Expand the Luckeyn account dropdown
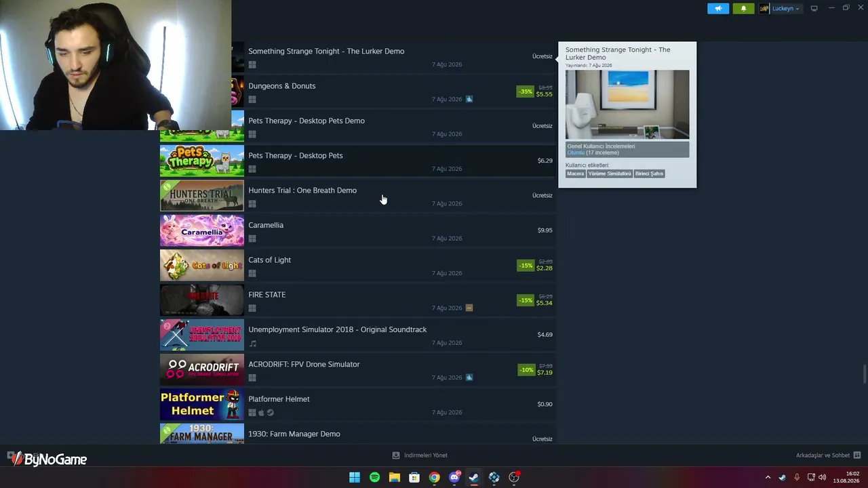The image size is (868, 488). point(785,9)
